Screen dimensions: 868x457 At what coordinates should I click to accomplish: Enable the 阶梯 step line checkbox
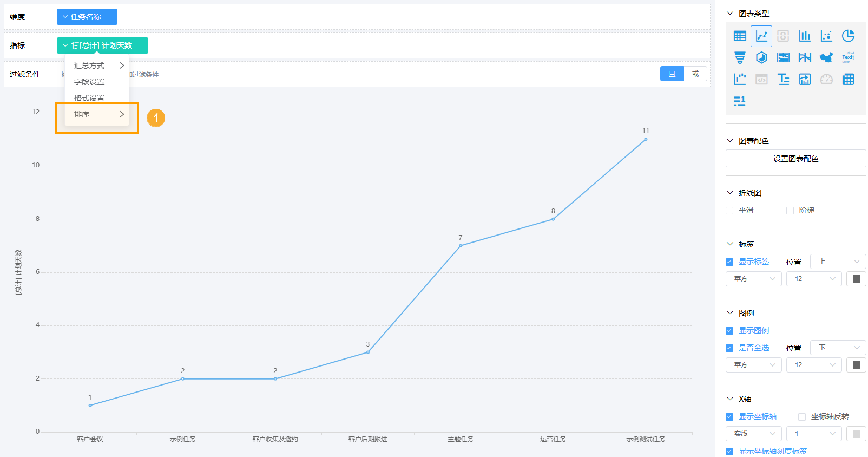(790, 211)
